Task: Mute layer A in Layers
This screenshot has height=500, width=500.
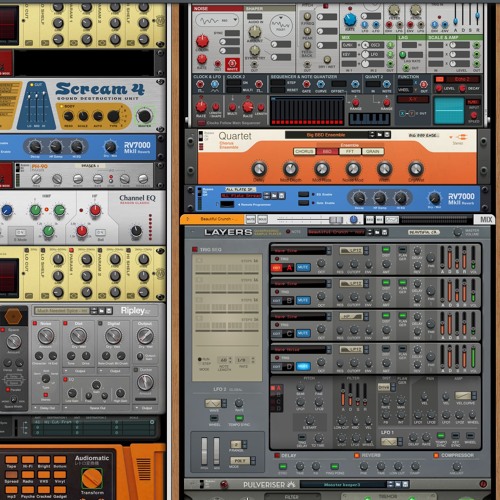Action: point(303,267)
